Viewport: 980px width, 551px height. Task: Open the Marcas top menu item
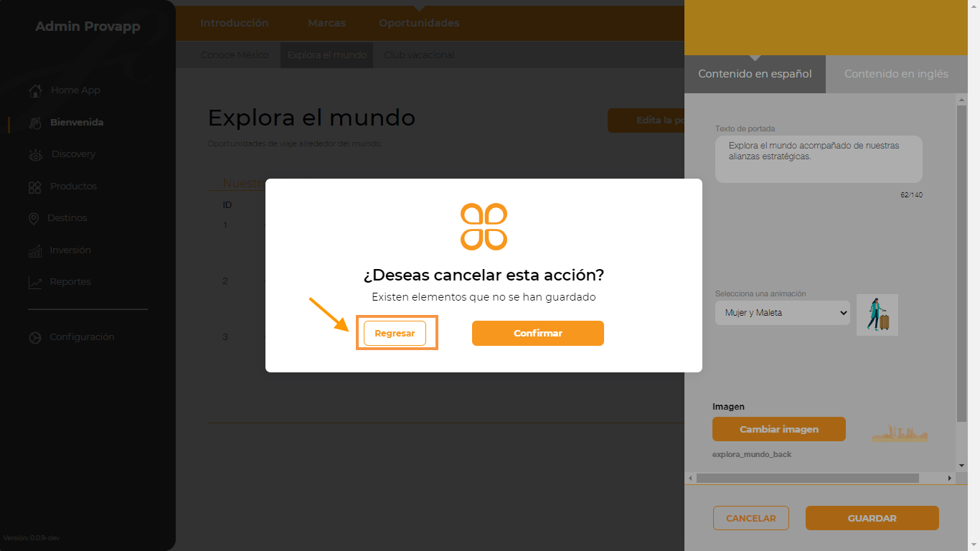(x=326, y=23)
